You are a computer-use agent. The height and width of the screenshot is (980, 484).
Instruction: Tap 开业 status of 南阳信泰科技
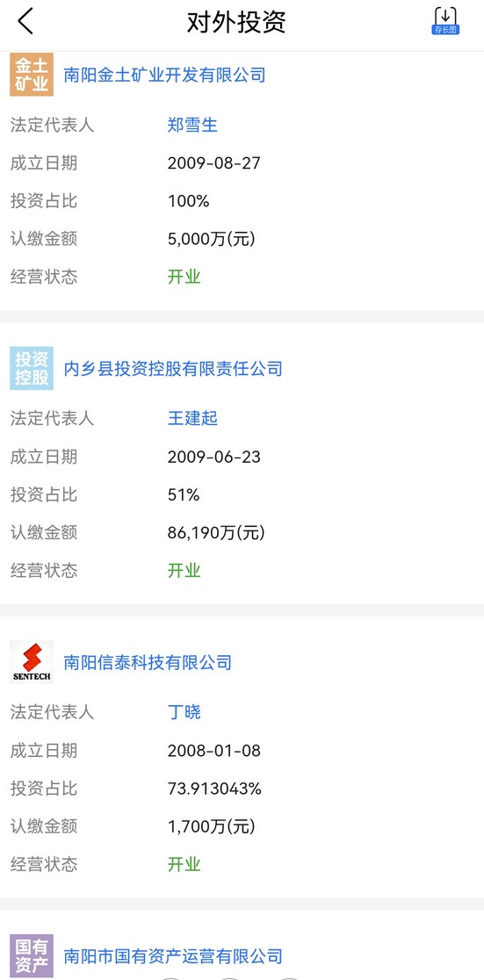tap(184, 864)
